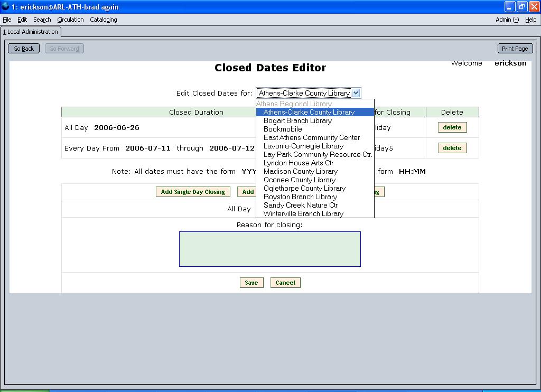Image resolution: width=541 pixels, height=392 pixels.
Task: Switch to Local Administration tab
Action: coord(31,32)
